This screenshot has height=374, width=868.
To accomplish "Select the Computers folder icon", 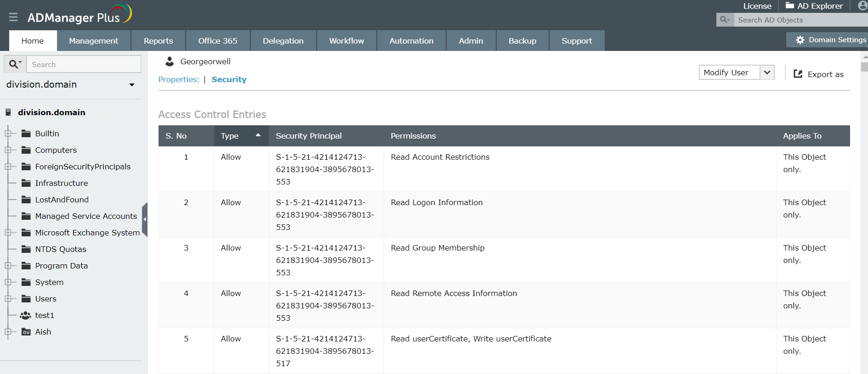I will (26, 150).
